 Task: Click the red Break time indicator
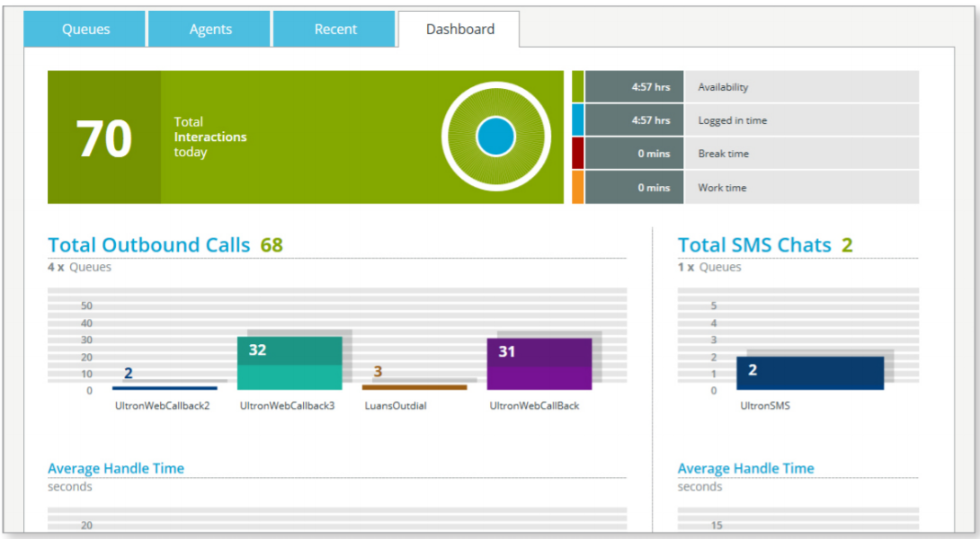click(576, 153)
